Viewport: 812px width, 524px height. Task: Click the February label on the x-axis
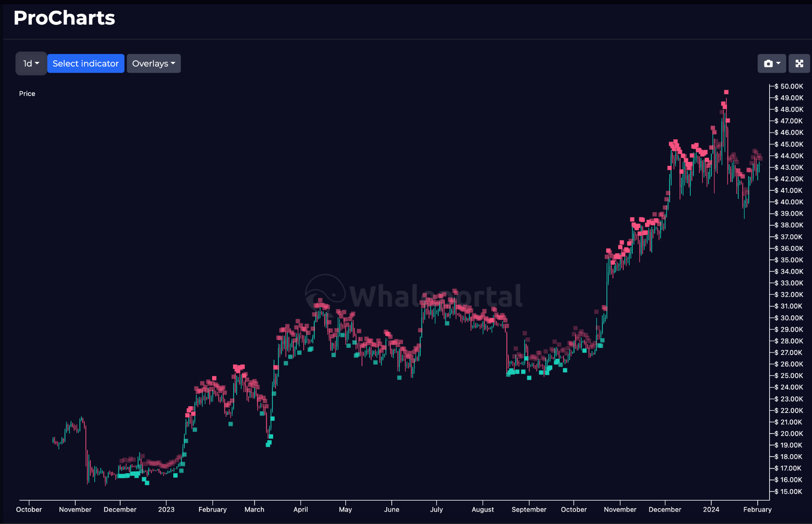click(x=213, y=509)
